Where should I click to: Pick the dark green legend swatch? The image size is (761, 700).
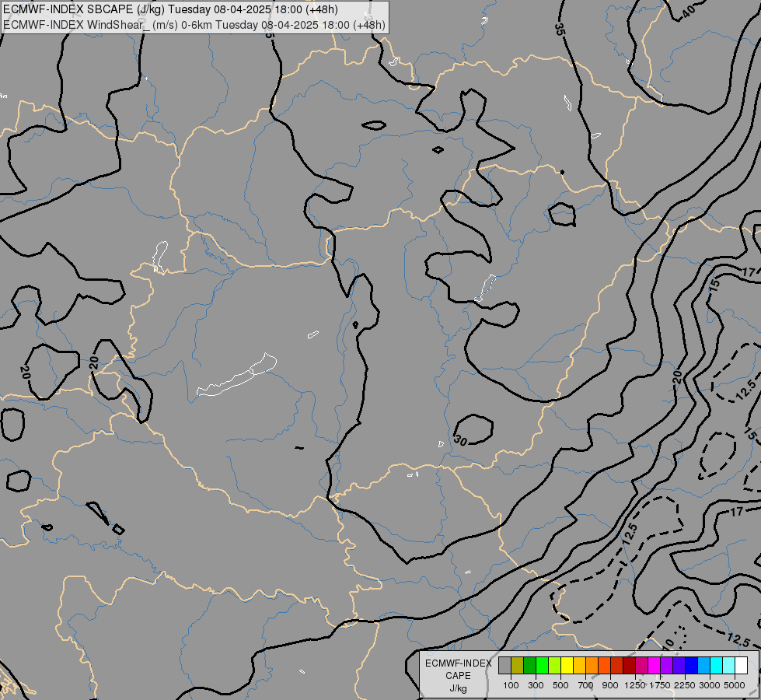coord(529,666)
